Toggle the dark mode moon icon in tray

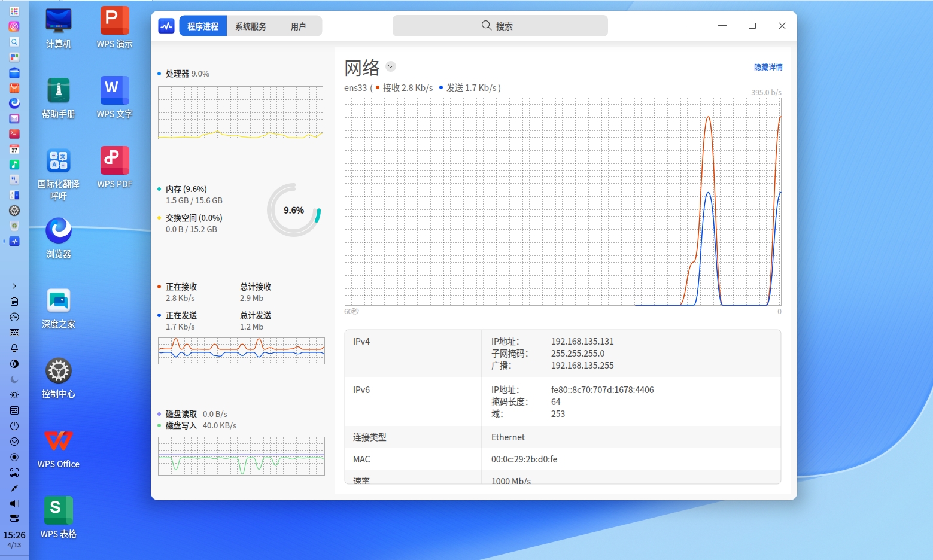coord(14,379)
